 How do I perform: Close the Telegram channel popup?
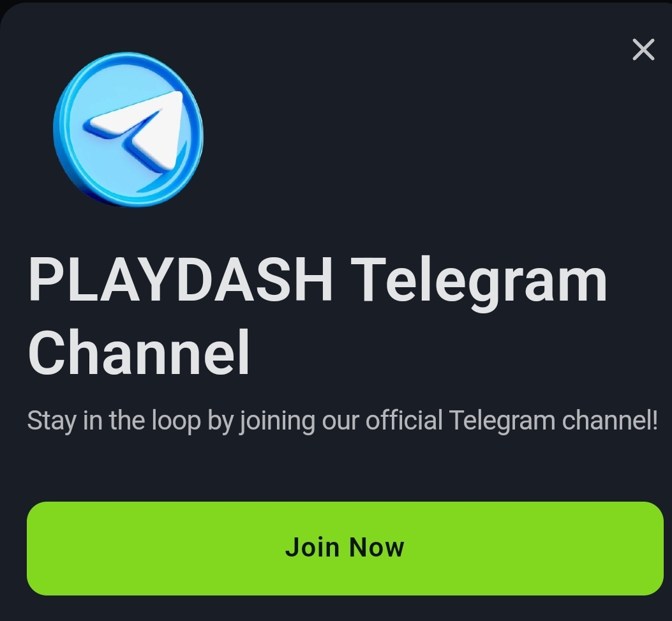pos(643,50)
